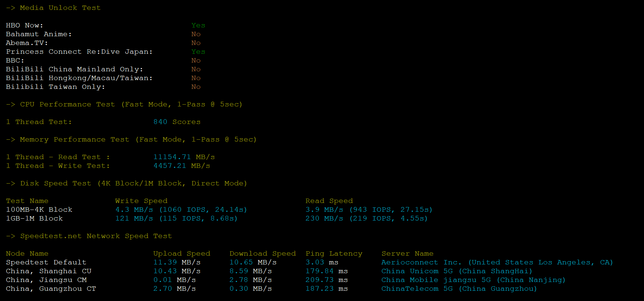Select the 'HBO Now:' label
The width and height of the screenshot is (644, 301).
click(25, 25)
